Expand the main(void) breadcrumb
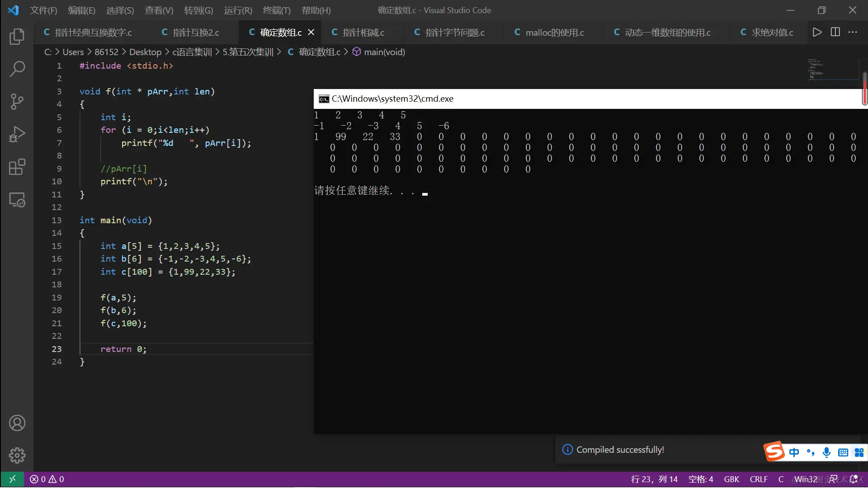 pyautogui.click(x=384, y=52)
